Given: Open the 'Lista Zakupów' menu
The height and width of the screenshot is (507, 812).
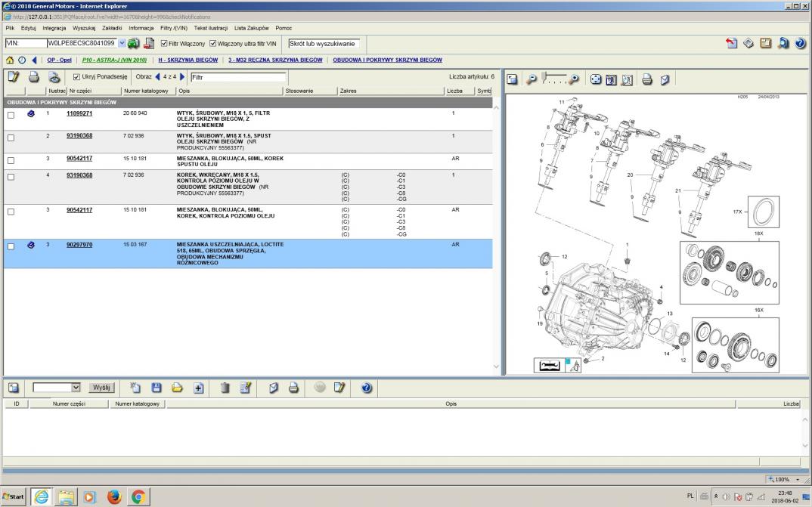Looking at the screenshot, I should (253, 28).
